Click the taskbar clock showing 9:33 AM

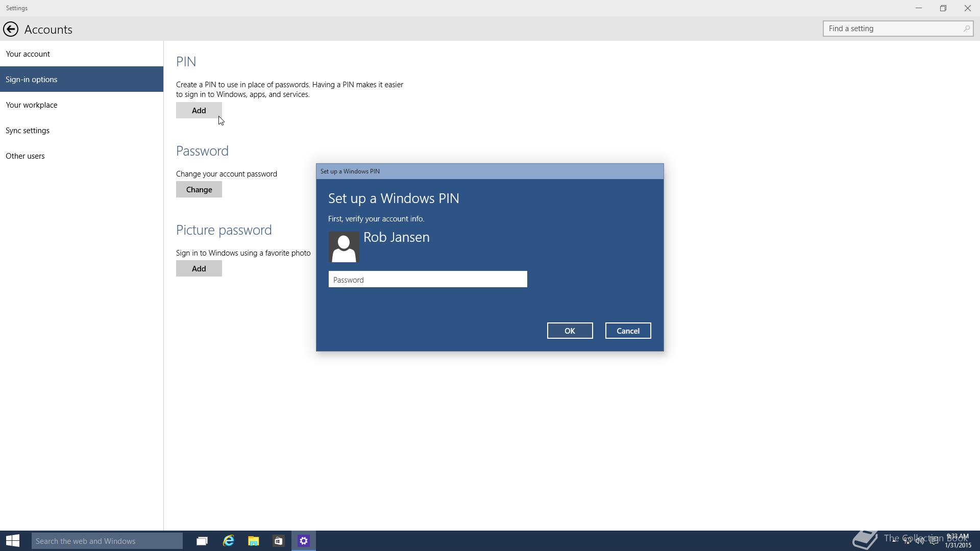tap(958, 541)
